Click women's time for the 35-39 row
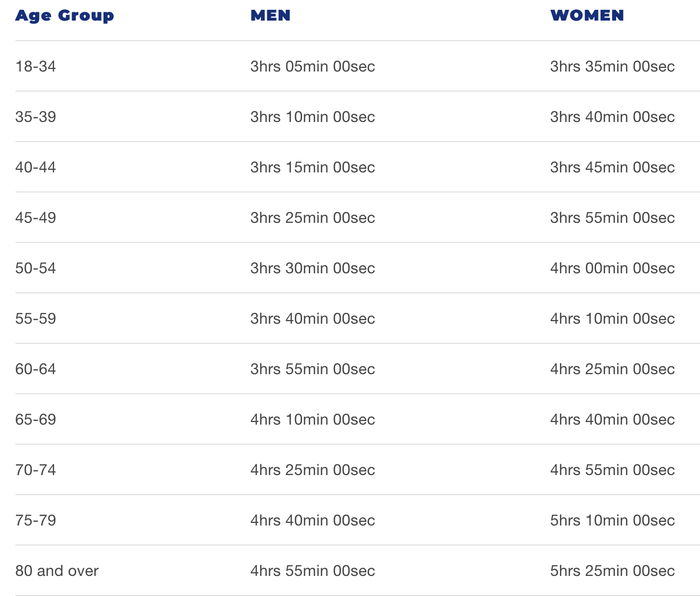Viewport: 700px width, 596px height. 612,117
